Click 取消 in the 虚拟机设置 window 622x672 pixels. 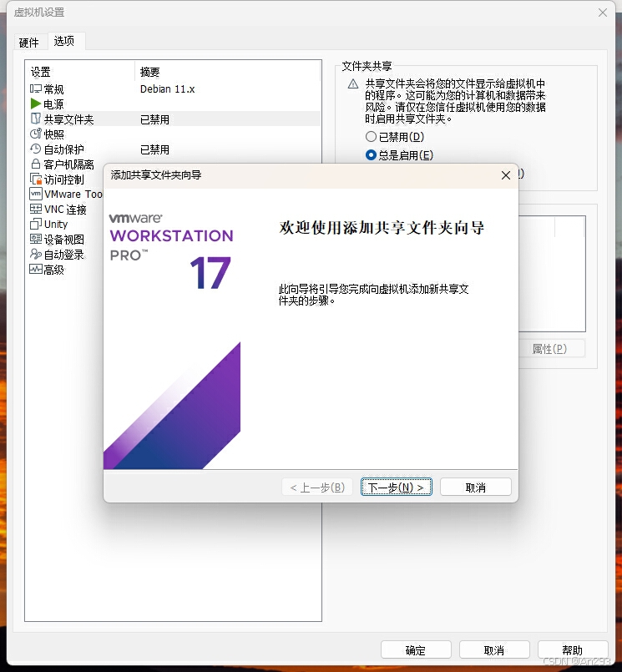coord(494,650)
